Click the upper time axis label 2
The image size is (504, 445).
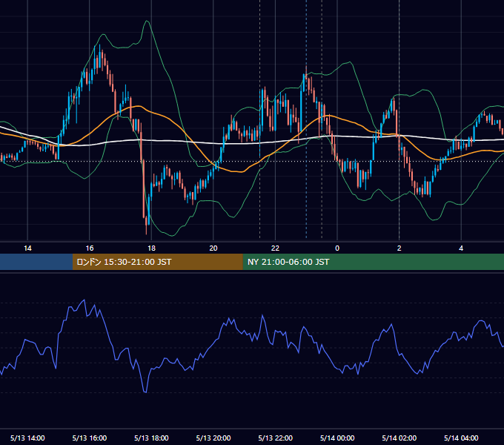pyautogui.click(x=399, y=248)
